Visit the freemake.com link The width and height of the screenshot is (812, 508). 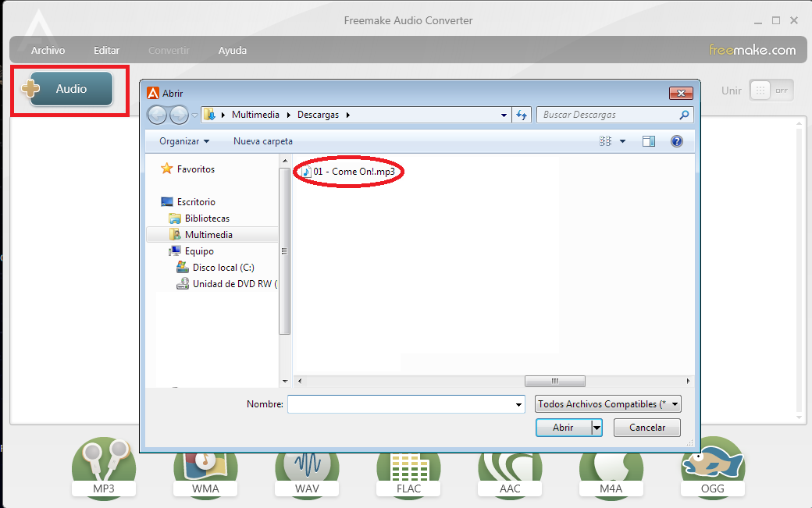[x=752, y=50]
